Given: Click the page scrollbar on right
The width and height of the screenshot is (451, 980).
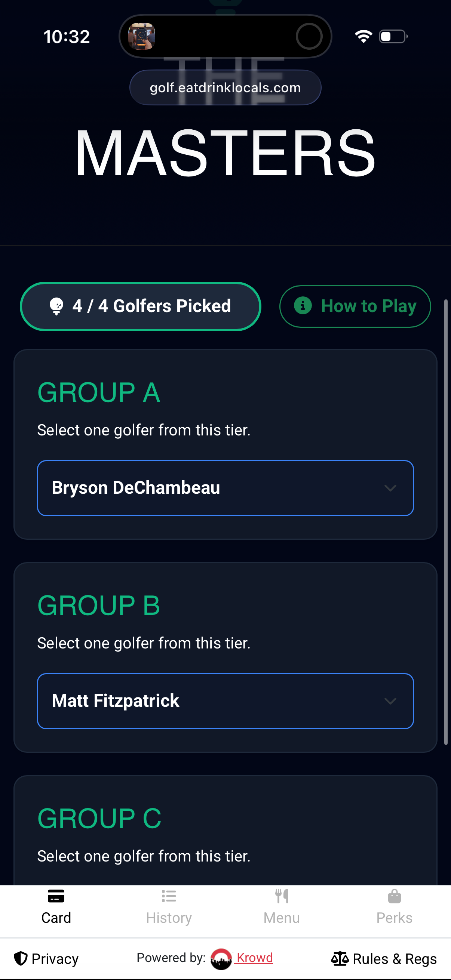Looking at the screenshot, I should pos(446,521).
